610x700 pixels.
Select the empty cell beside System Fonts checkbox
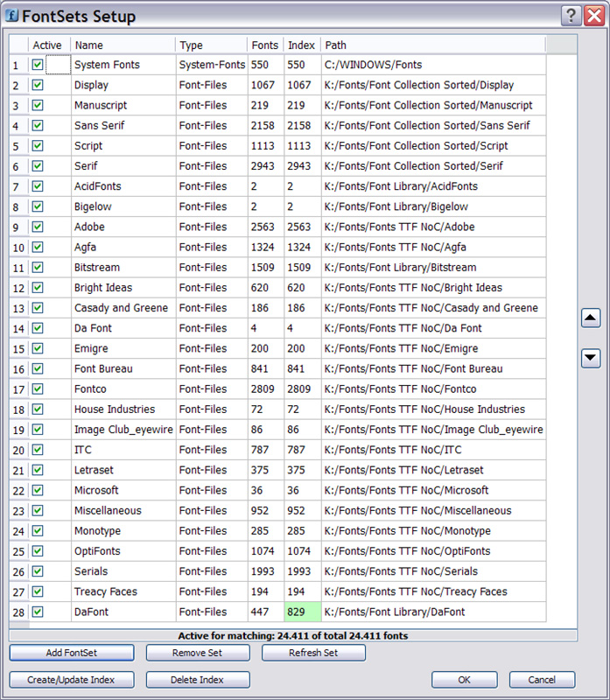point(58,65)
